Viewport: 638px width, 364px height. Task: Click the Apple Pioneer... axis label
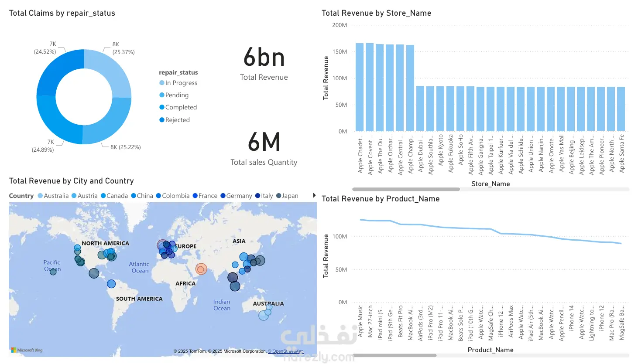click(602, 154)
